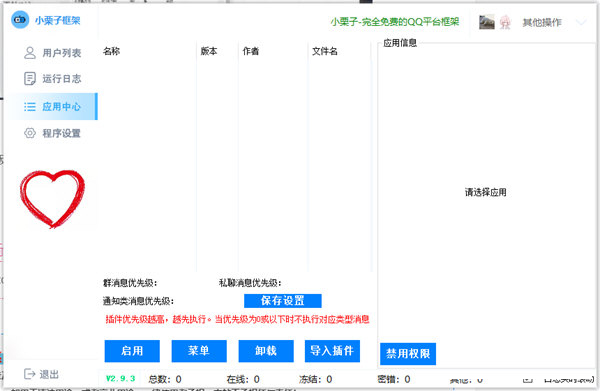Click the red plugin priority hint text

(238, 319)
